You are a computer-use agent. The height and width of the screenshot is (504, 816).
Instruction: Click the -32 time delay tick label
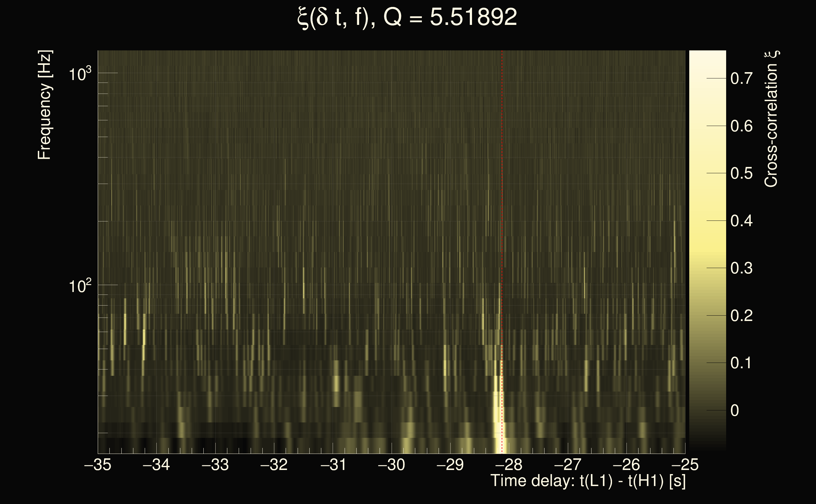point(274,465)
